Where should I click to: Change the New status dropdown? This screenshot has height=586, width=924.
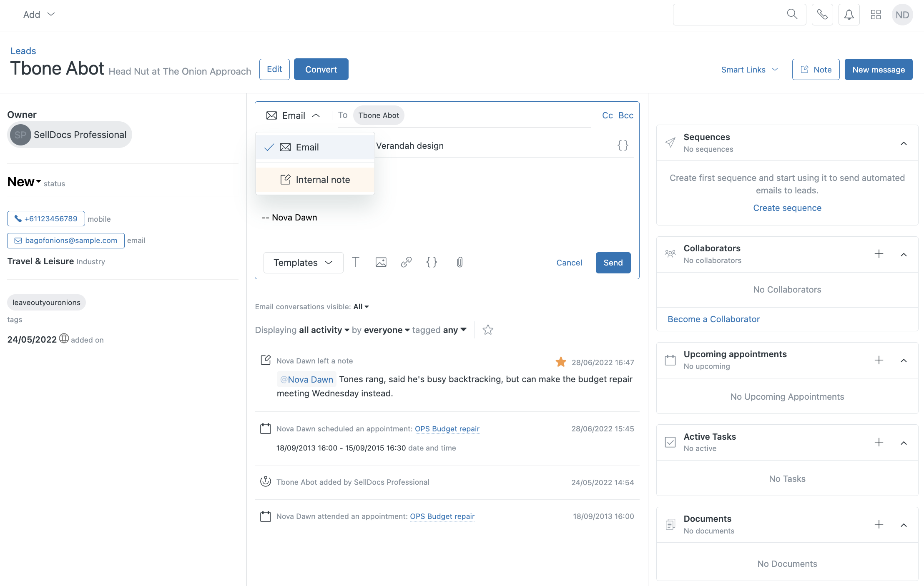(x=24, y=182)
